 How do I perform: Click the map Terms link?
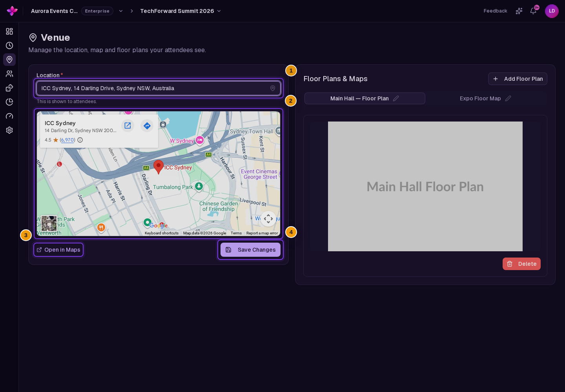pyautogui.click(x=236, y=233)
